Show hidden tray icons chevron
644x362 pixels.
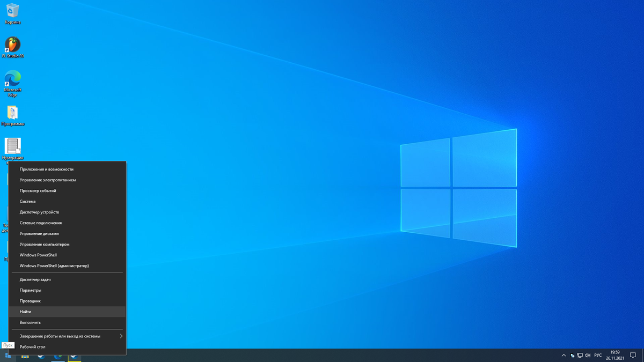pyautogui.click(x=563, y=356)
